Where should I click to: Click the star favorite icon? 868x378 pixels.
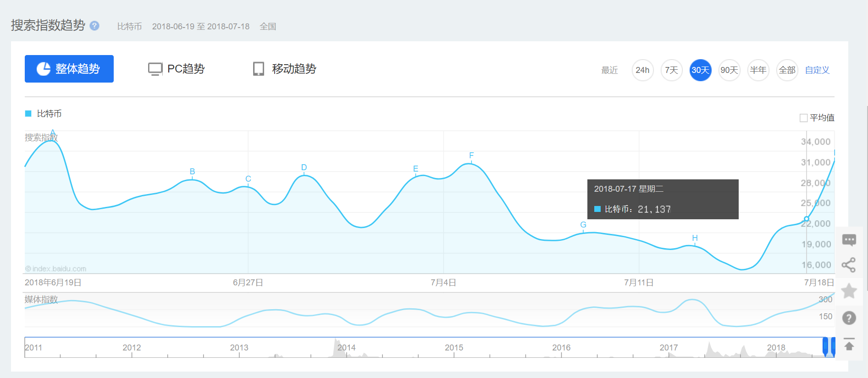849,291
